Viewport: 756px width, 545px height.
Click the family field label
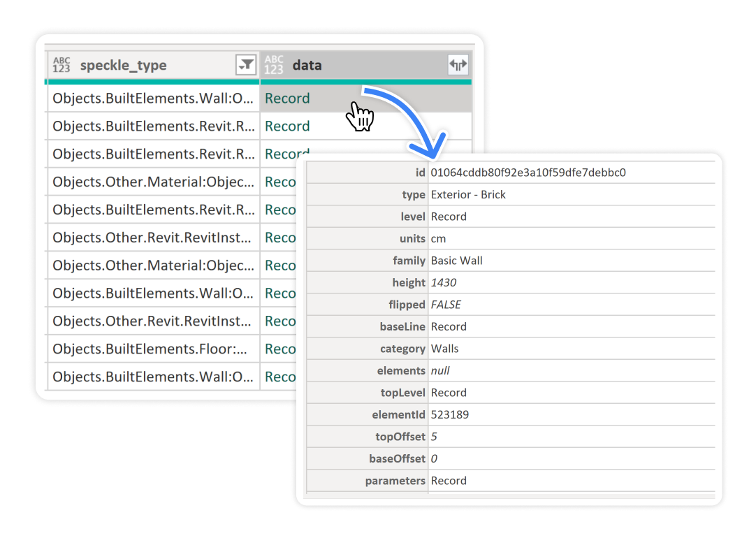[x=409, y=261]
